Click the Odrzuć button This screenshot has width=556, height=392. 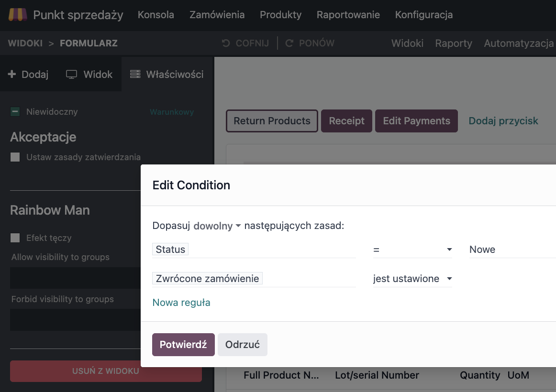click(x=242, y=345)
